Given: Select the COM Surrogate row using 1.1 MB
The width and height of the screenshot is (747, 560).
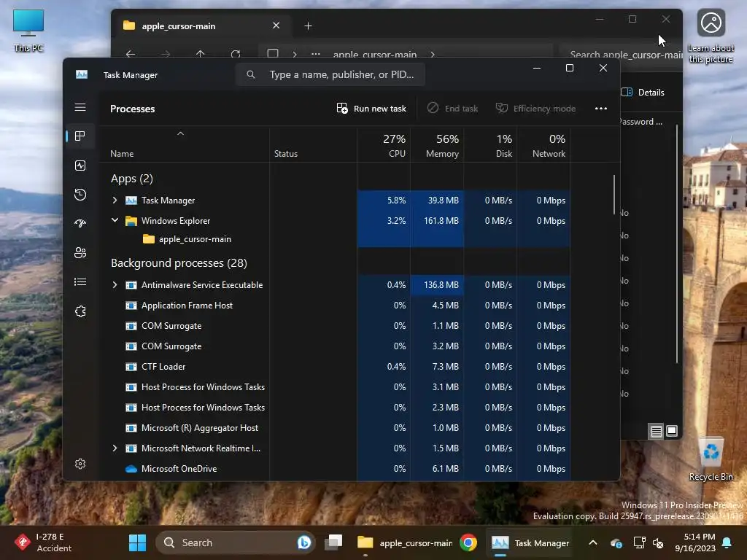Looking at the screenshot, I should (336, 326).
